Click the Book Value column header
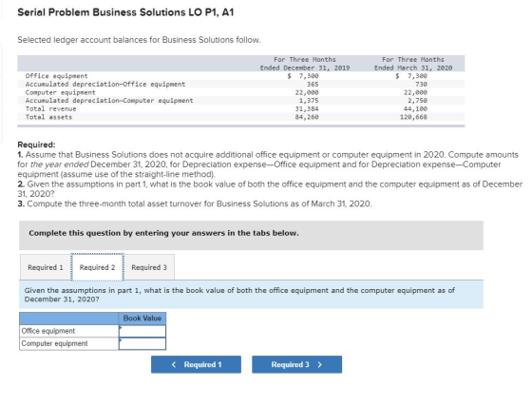 (142, 319)
